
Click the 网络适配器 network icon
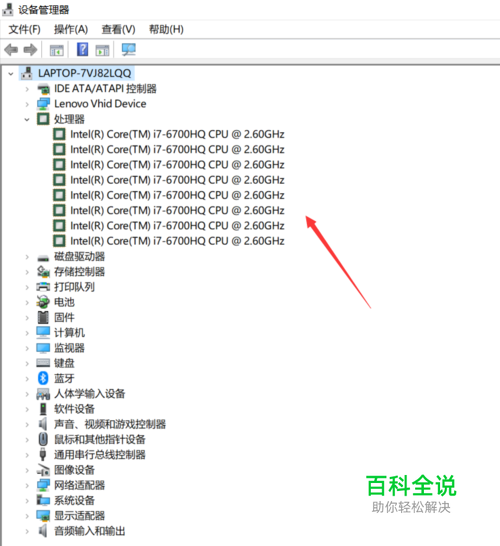[x=44, y=485]
